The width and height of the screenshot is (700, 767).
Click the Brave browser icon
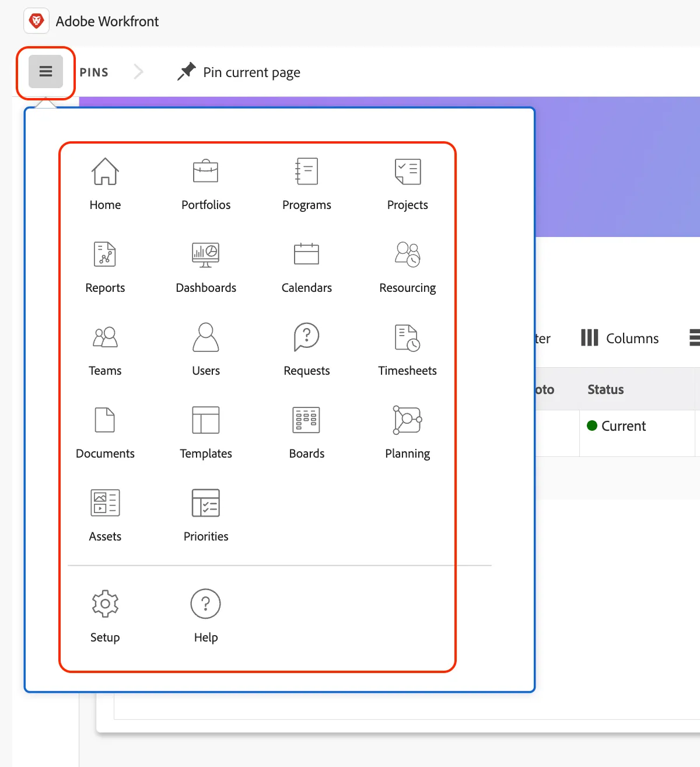(x=36, y=21)
